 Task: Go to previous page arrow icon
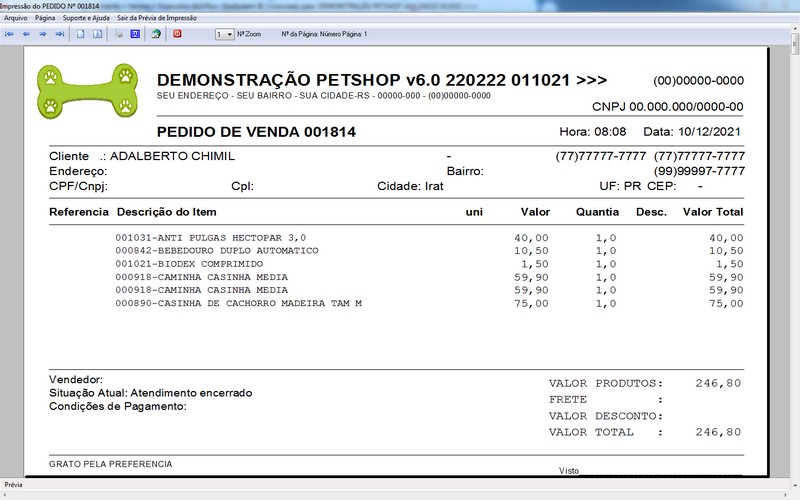[x=27, y=34]
